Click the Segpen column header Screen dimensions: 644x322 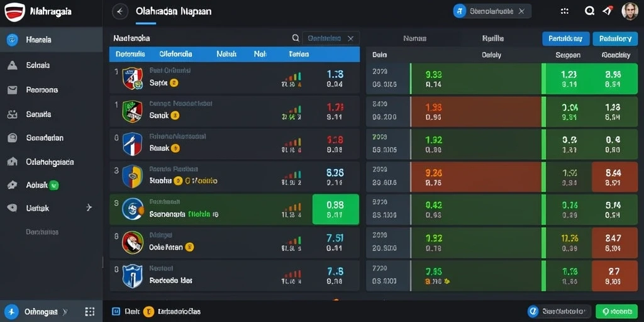[x=568, y=55]
